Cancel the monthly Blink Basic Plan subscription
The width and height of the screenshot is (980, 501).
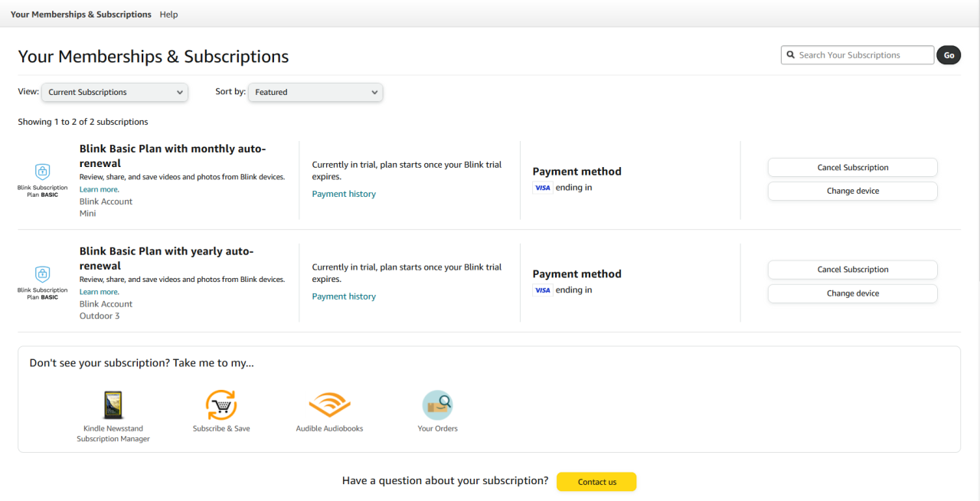(x=852, y=167)
